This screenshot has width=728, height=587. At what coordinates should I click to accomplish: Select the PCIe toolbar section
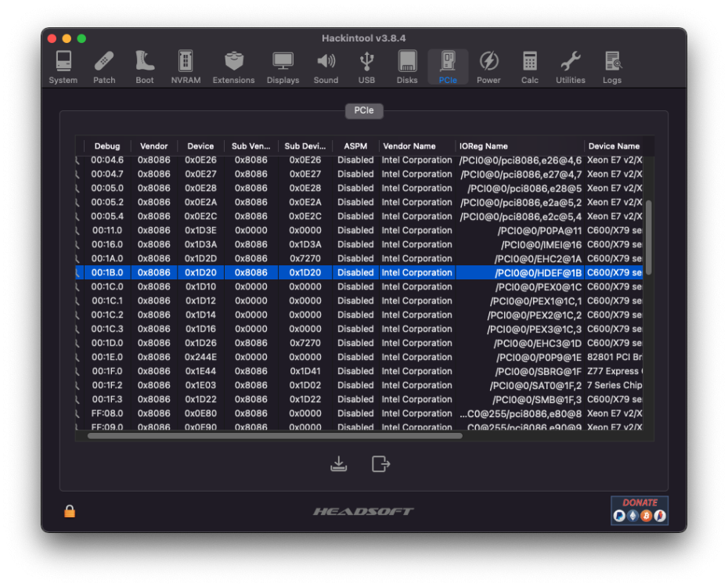448,67
